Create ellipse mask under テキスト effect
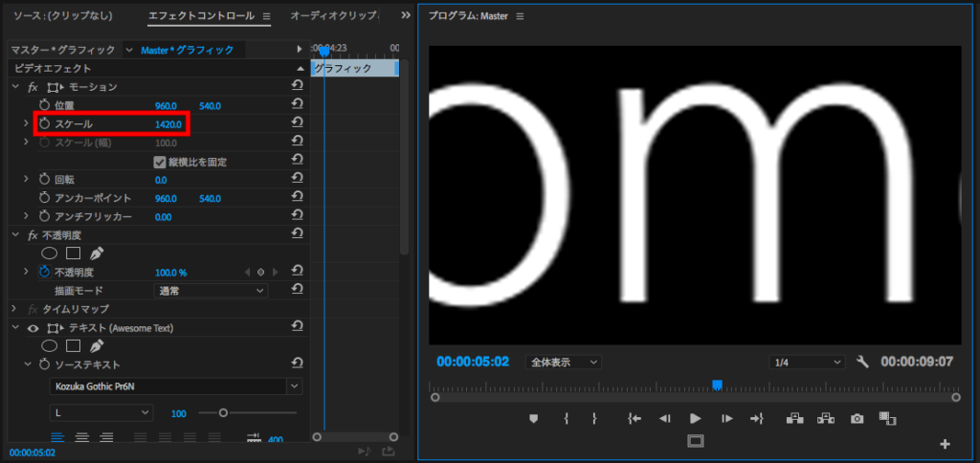This screenshot has height=463, width=980. (x=50, y=346)
